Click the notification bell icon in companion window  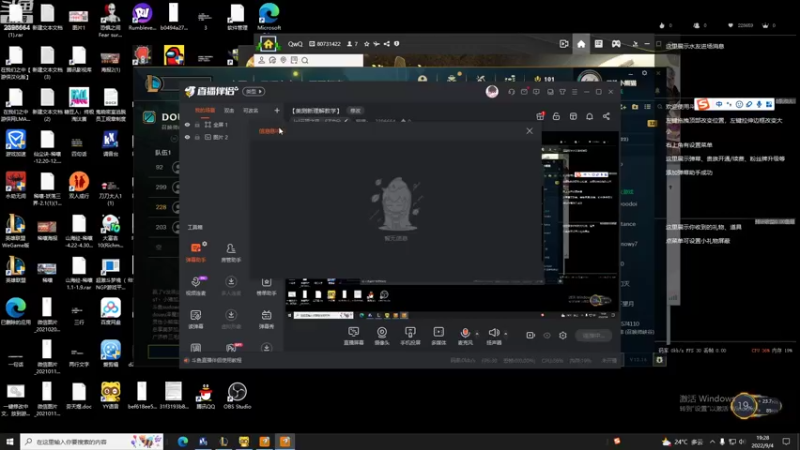point(589,116)
